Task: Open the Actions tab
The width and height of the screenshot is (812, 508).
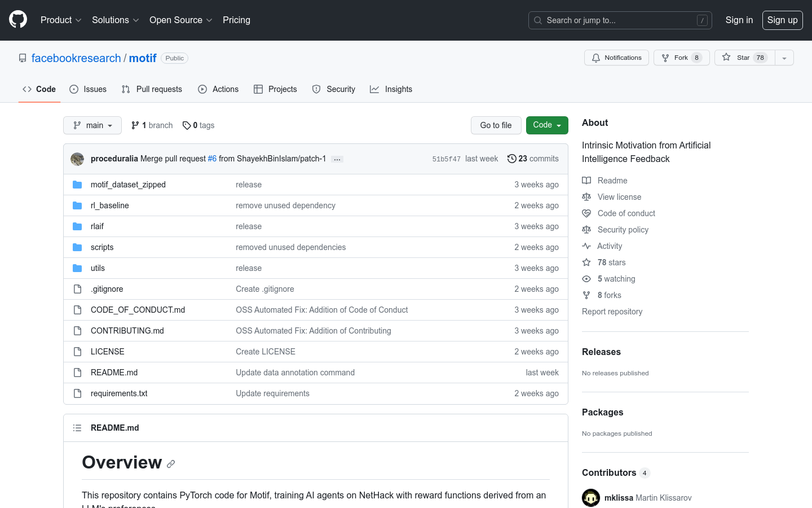Action: click(218, 89)
